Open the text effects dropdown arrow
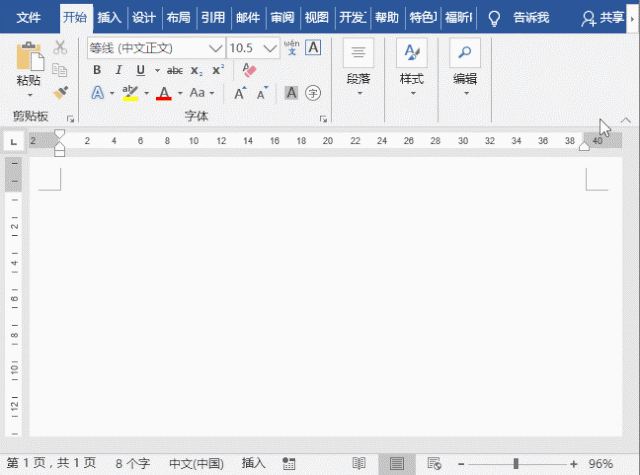This screenshot has height=475, width=640. point(112,93)
